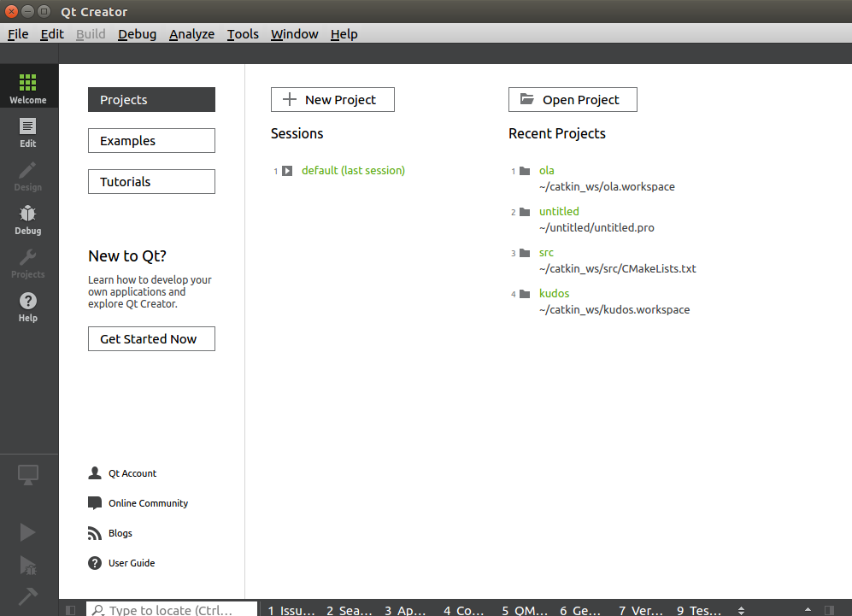This screenshot has height=616, width=852.
Task: Select the Projects welcome page button
Action: tap(151, 99)
